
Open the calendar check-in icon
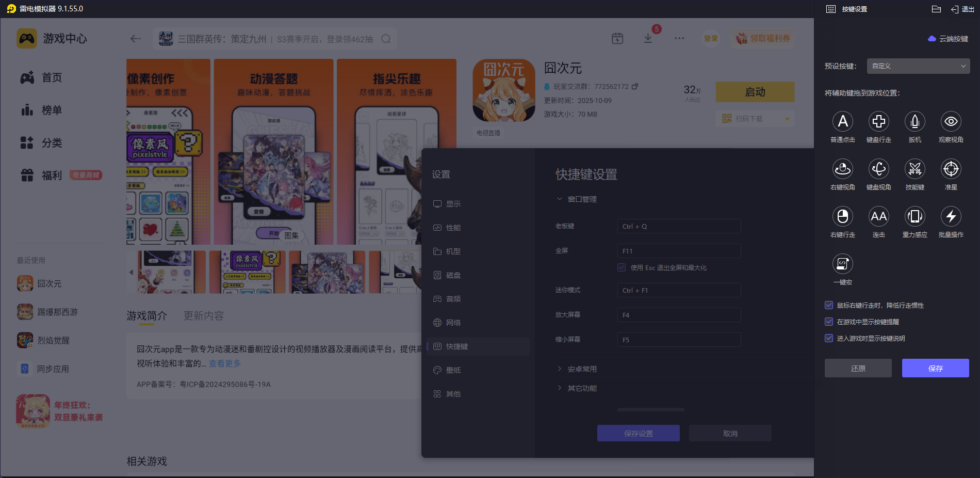pyautogui.click(x=617, y=38)
